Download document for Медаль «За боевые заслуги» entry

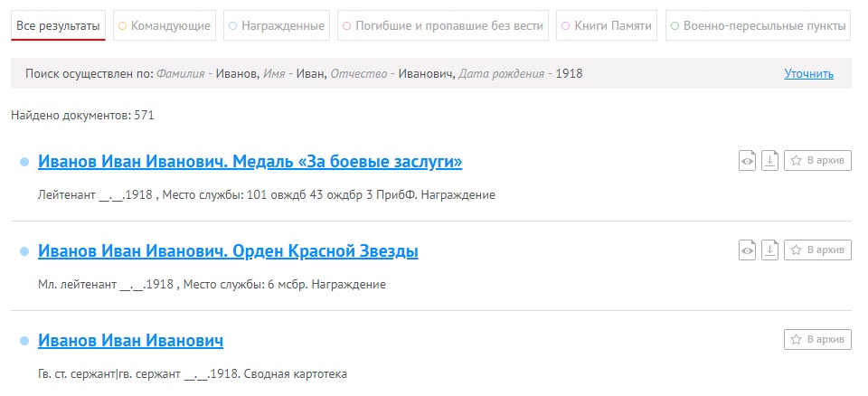coord(769,161)
